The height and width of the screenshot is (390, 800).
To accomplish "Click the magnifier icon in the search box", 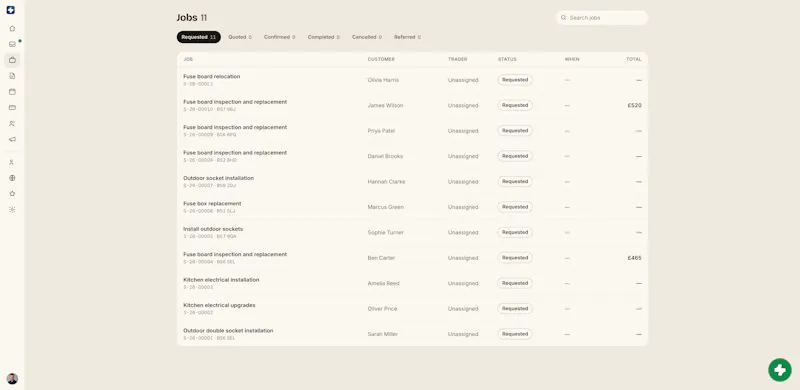I will point(563,18).
